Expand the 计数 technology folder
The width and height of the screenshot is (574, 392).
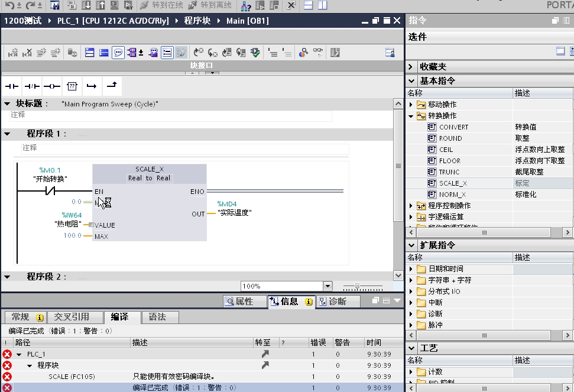tap(411, 372)
